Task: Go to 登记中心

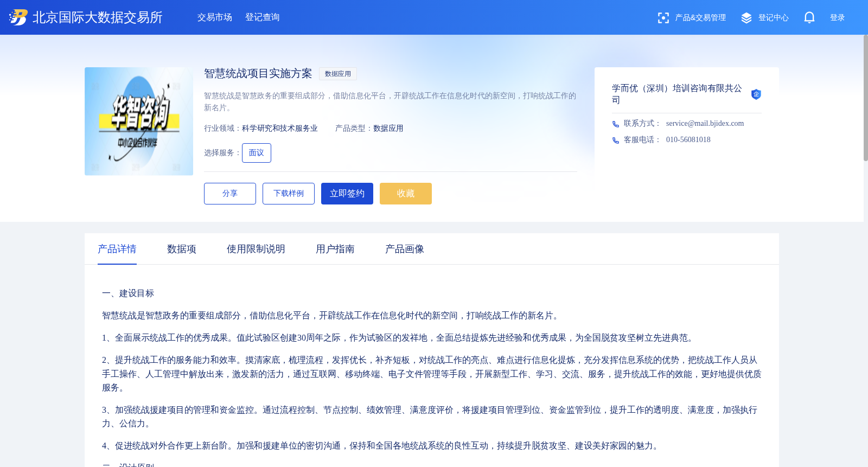Action: coord(774,18)
